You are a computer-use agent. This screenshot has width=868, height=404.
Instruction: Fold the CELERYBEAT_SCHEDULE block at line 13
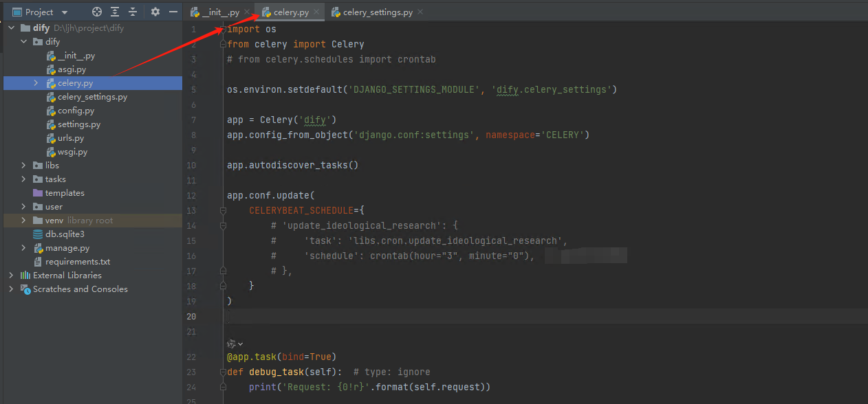[223, 211]
